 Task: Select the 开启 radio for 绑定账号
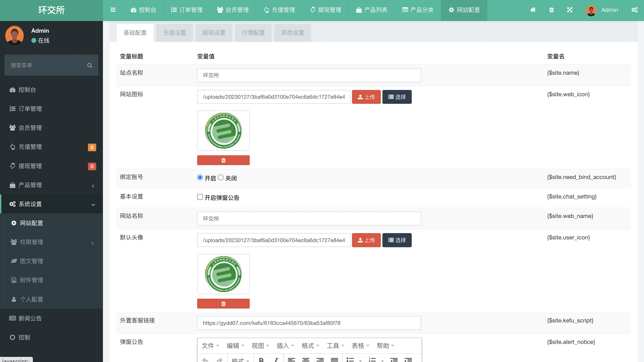pyautogui.click(x=200, y=177)
